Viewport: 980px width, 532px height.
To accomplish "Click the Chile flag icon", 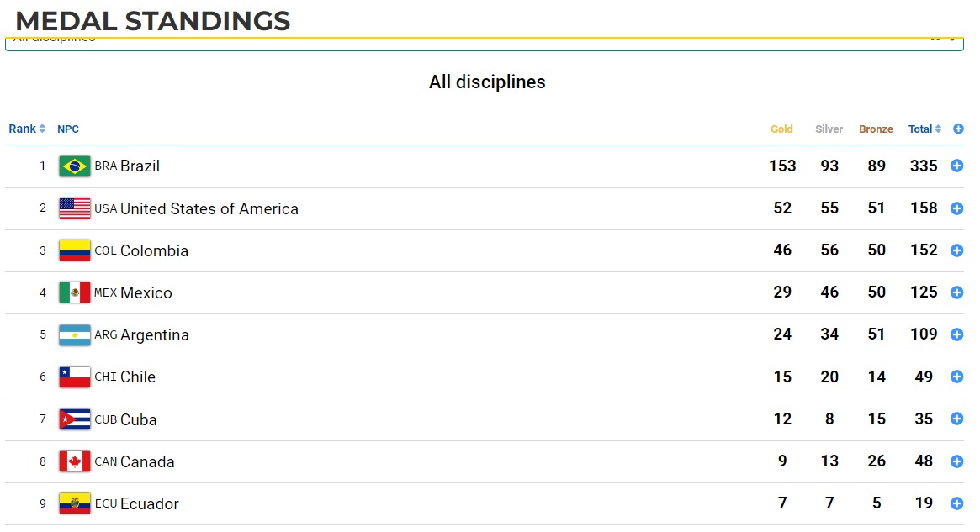I will [x=74, y=377].
